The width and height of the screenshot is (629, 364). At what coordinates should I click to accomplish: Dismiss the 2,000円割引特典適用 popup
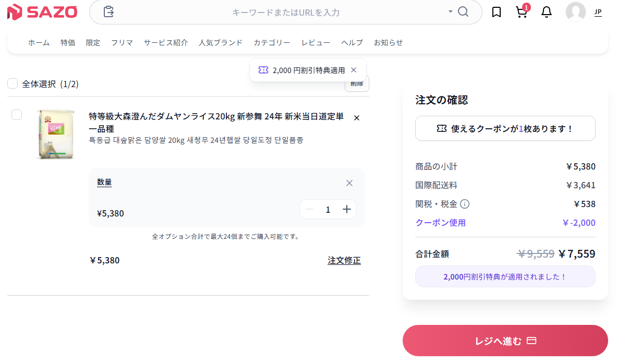[x=354, y=70]
